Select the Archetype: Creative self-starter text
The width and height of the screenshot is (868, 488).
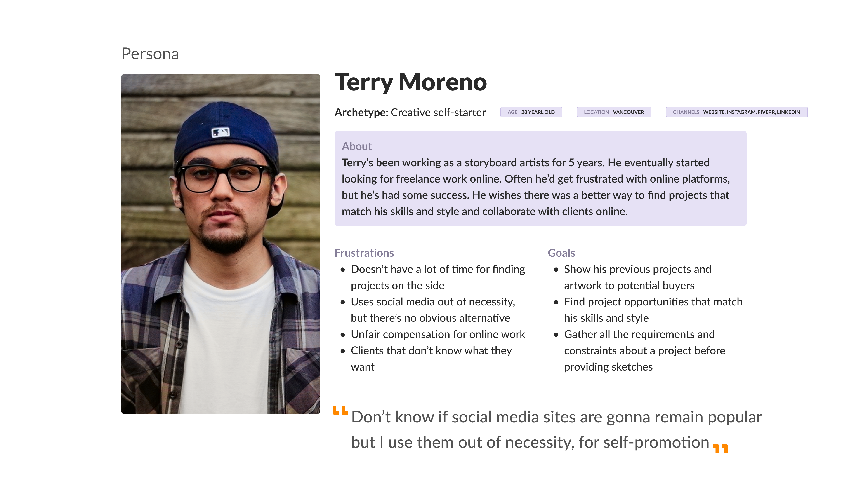point(410,113)
